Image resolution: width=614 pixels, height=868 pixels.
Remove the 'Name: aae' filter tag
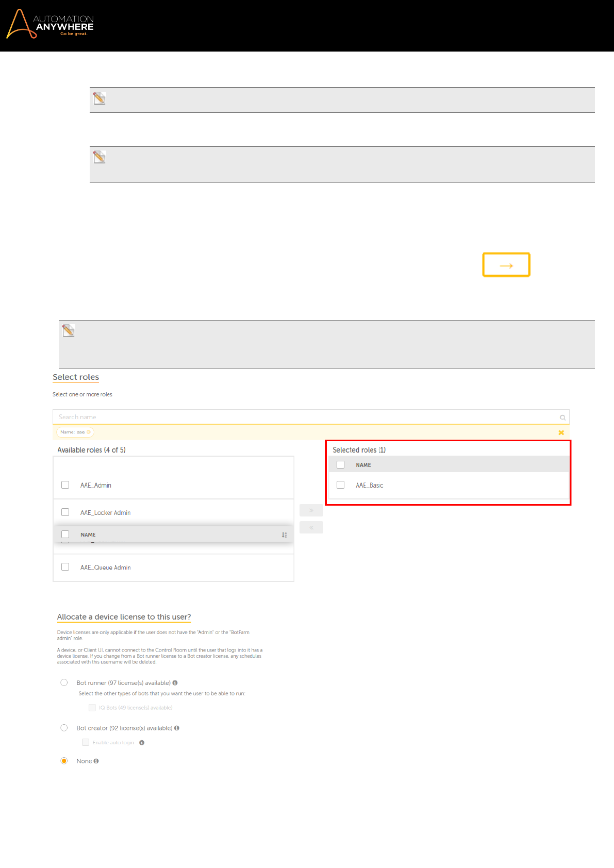(89, 432)
